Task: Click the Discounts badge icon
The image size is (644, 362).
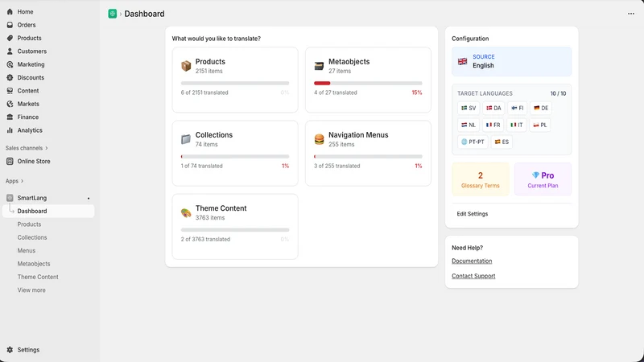Action: pos(10,77)
